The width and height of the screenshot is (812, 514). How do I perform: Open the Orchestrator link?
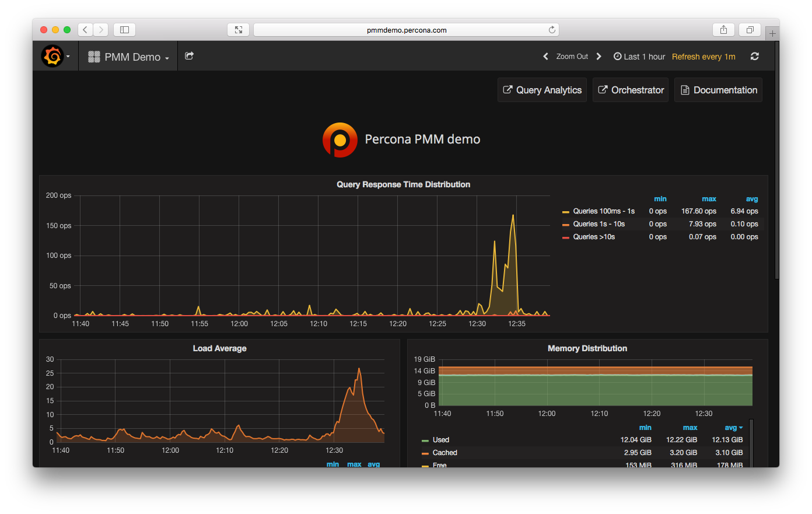(x=631, y=90)
